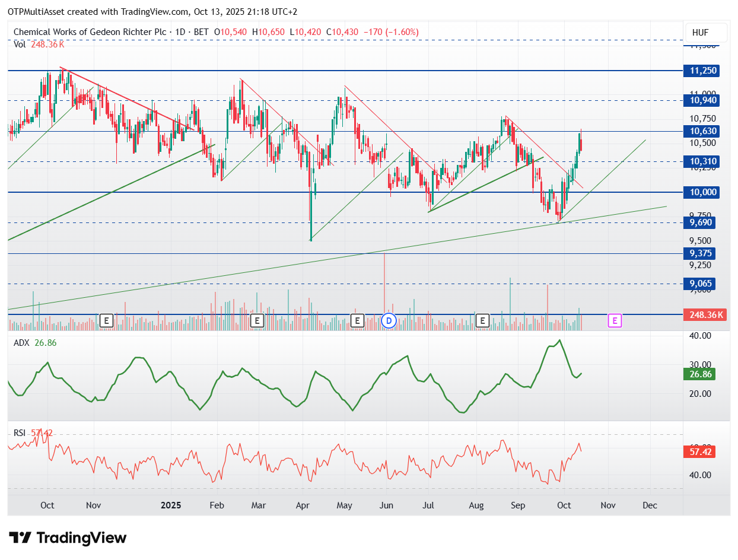
Task: Open the earnings "E" marker in May
Action: point(357,321)
